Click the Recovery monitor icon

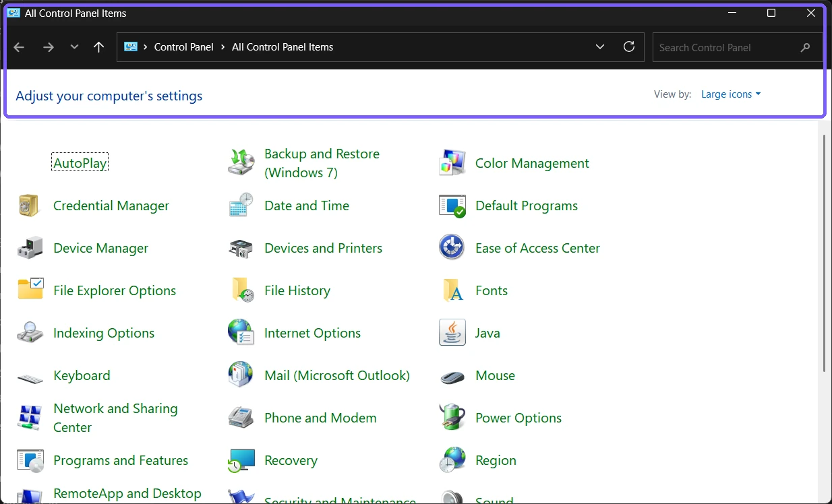[x=241, y=461]
